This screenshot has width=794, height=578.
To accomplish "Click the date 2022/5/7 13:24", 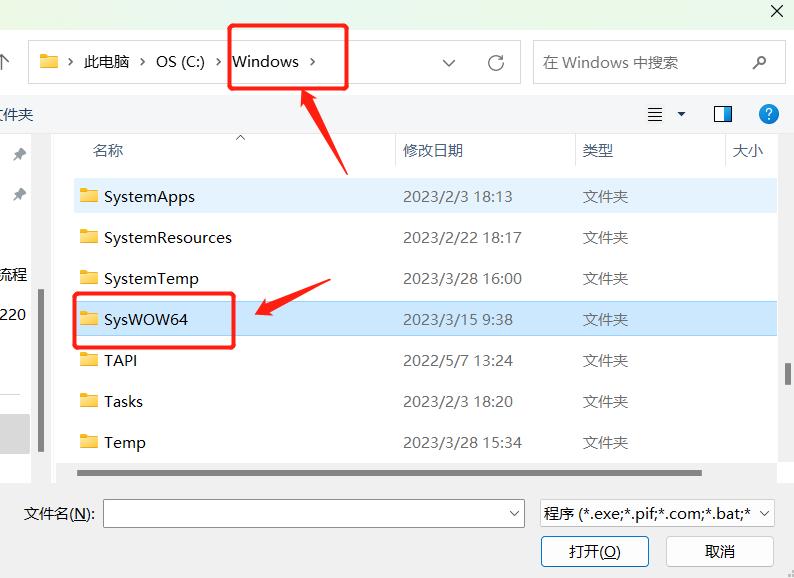I will click(458, 361).
